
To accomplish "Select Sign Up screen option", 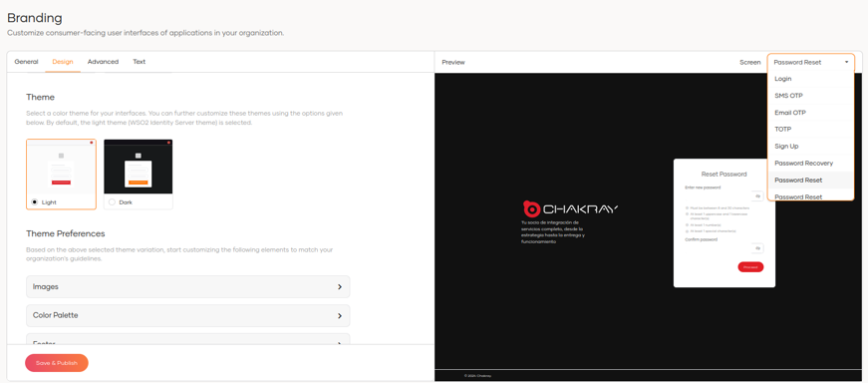I will tap(810, 147).
